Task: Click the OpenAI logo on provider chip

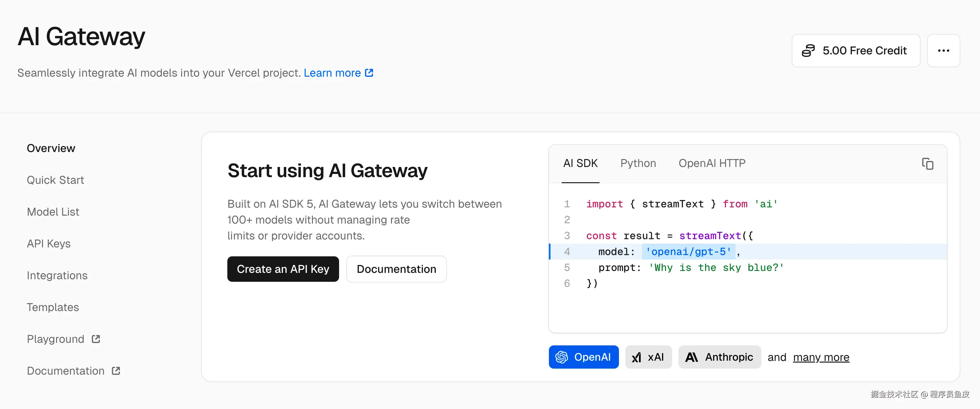Action: 562,357
